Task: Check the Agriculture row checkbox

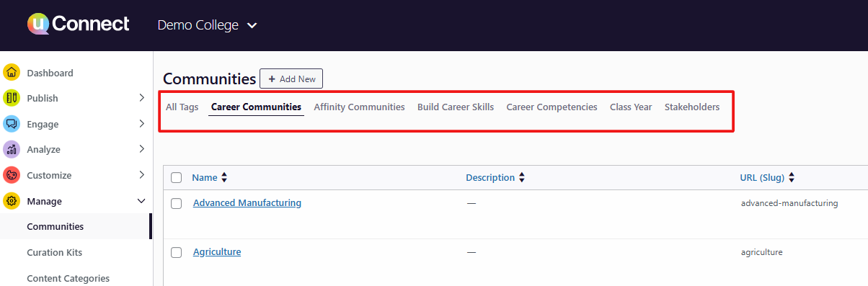Action: (x=177, y=252)
